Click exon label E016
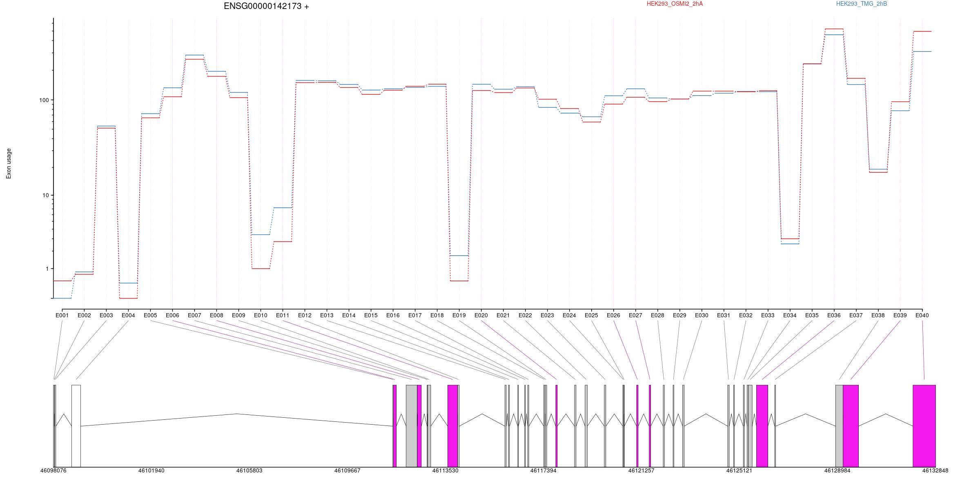980x490 pixels. coord(393,315)
